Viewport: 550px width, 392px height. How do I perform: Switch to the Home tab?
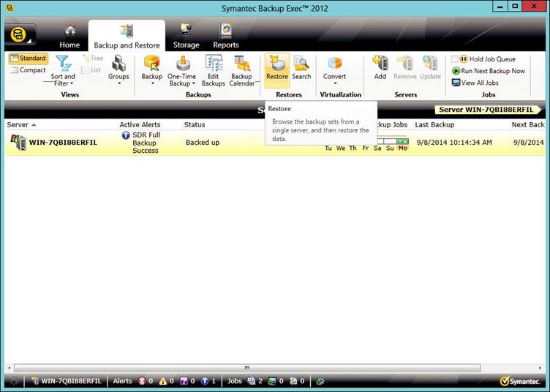69,37
